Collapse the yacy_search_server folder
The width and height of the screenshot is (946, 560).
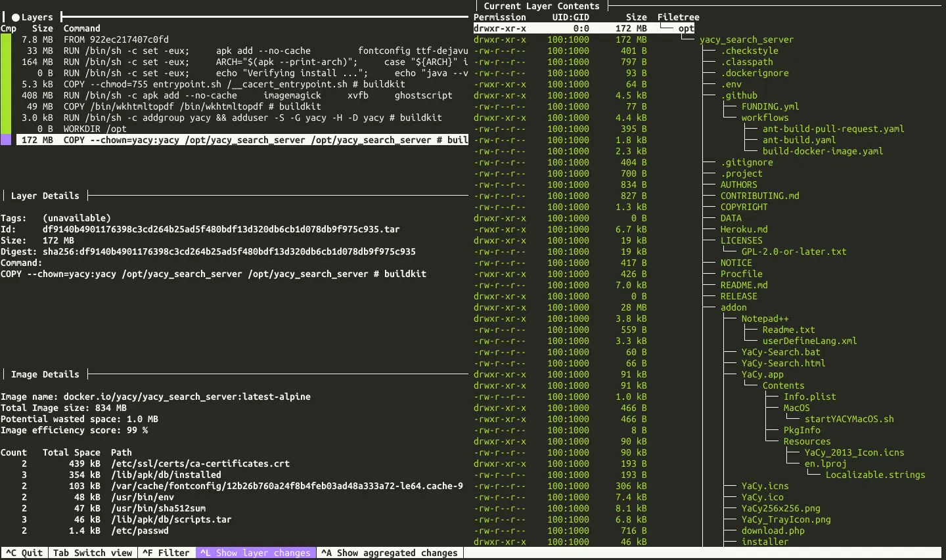[746, 39]
